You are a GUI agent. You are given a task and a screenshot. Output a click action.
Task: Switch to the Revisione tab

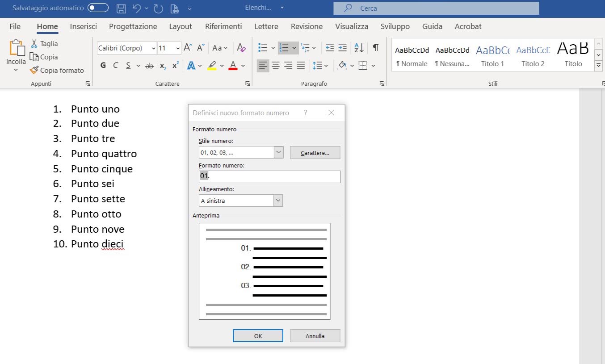[307, 26]
